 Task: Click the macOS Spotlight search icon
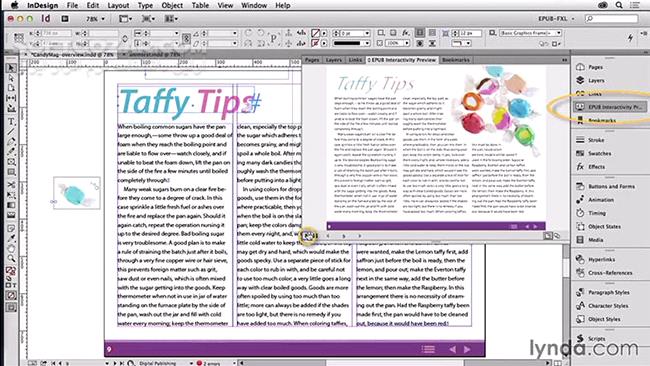click(x=619, y=5)
